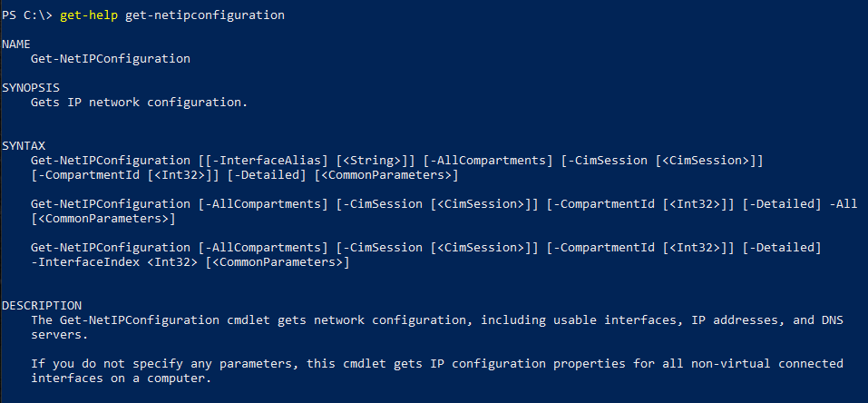Click the NAME section heading
This screenshot has width=868, height=403.
tap(17, 44)
